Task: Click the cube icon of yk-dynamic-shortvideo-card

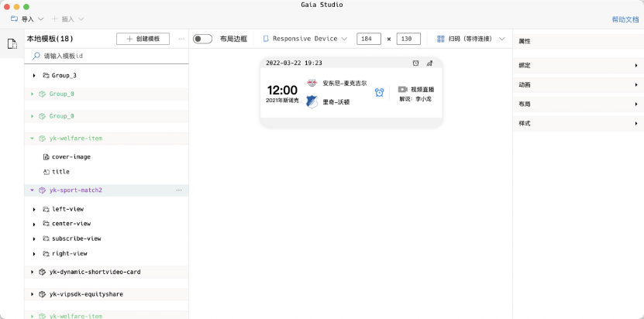Action: point(42,272)
